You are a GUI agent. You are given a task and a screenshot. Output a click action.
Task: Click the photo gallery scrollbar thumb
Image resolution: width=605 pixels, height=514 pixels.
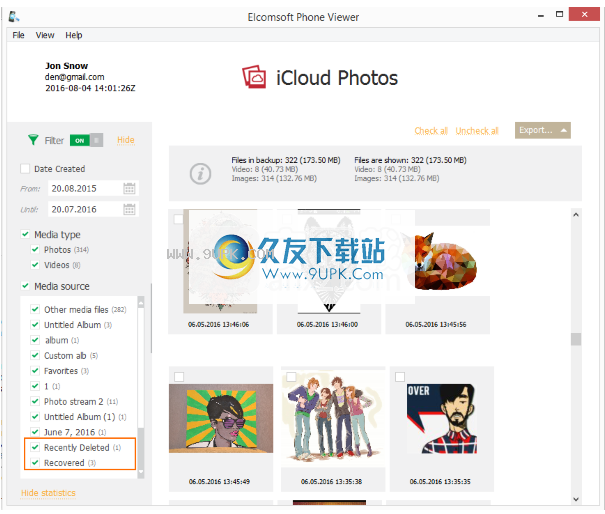coord(576,339)
